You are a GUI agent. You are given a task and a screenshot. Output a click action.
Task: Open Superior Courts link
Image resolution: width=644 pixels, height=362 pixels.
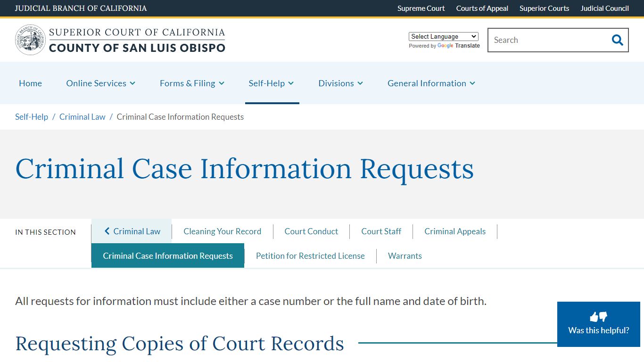tap(544, 8)
